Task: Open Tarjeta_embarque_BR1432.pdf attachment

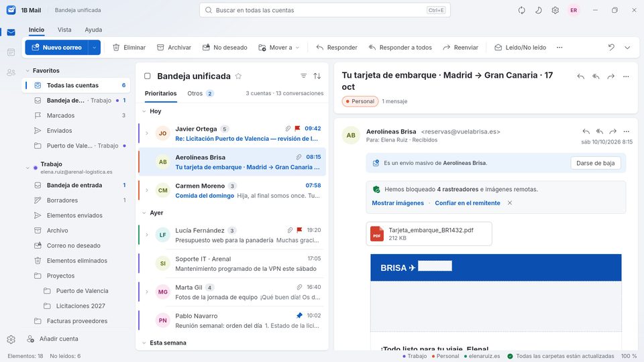Action: point(429,234)
